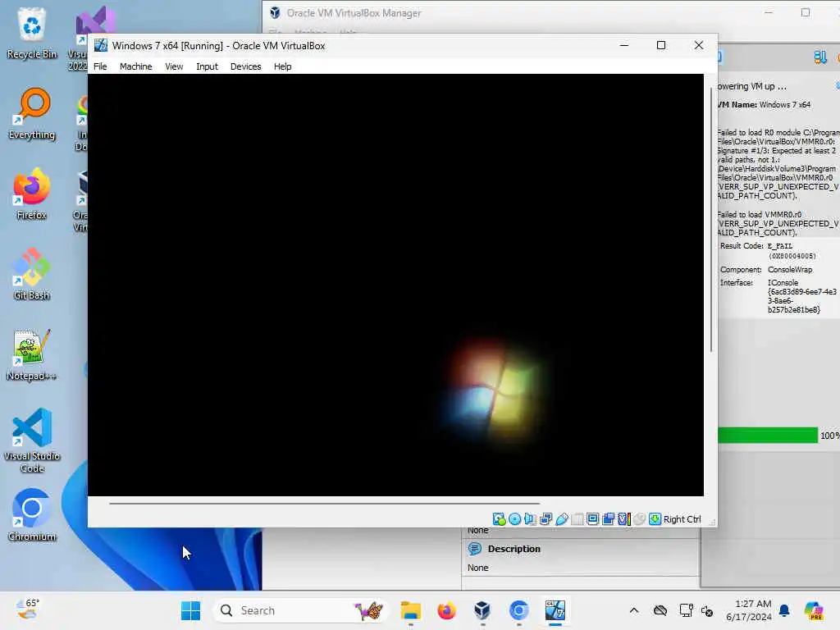Click the shared folders indicator icon
The width and height of the screenshot is (840, 630).
click(x=577, y=519)
